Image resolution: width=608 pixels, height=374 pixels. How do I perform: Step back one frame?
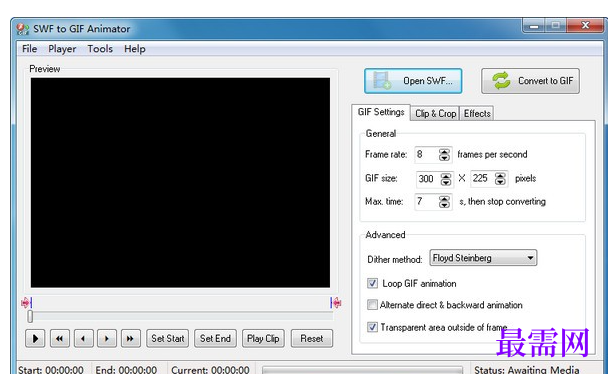(x=83, y=338)
